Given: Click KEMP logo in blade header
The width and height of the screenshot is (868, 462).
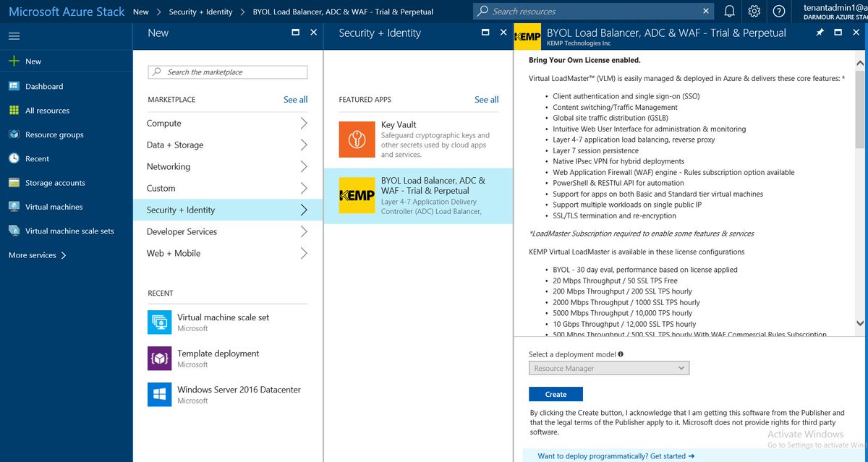Looking at the screenshot, I should 527,36.
